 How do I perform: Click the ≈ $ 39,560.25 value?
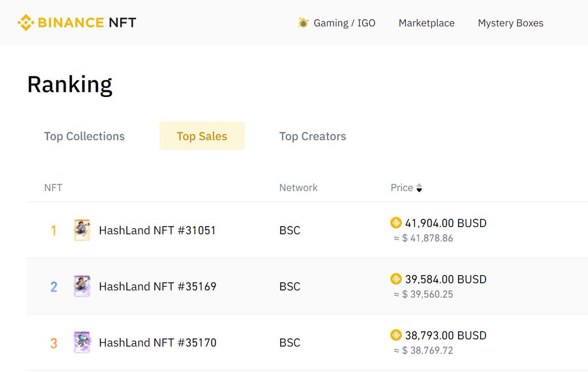coord(423,294)
